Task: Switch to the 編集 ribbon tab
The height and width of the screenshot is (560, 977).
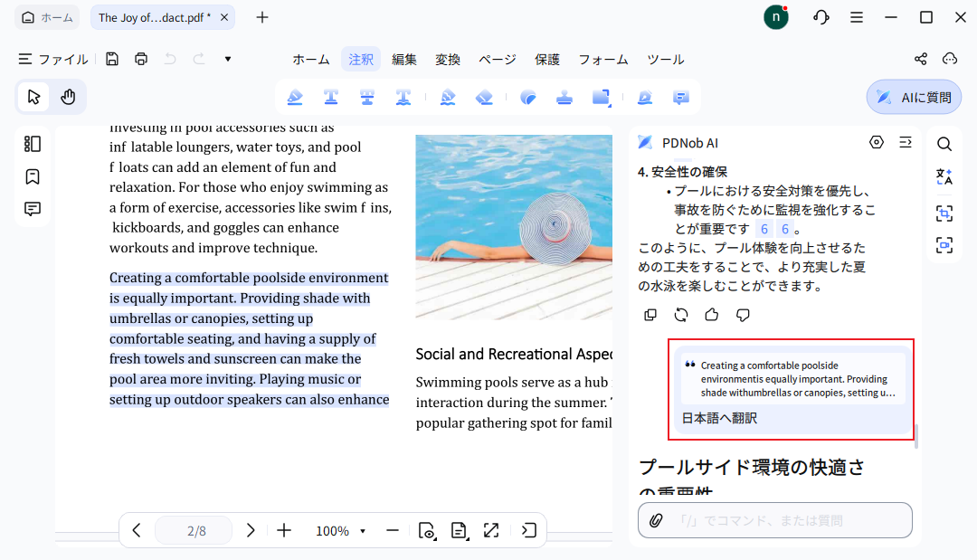Action: tap(404, 59)
